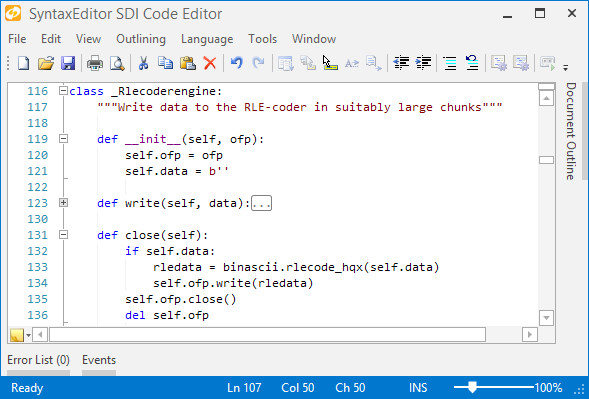Viewport: 589px width, 399px height.
Task: Click the collapsed '...' box after write
Action: [261, 203]
